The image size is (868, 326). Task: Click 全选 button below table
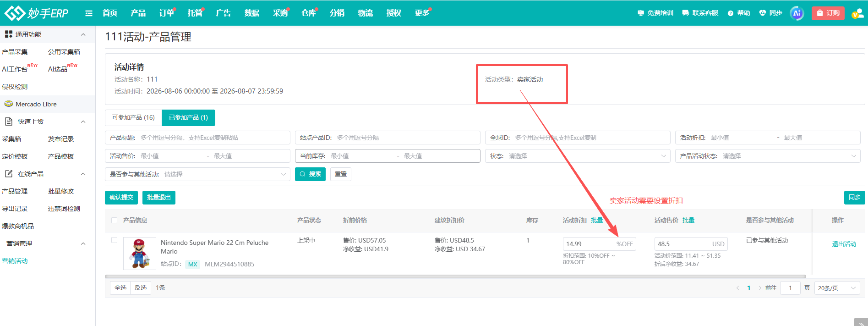coord(120,288)
